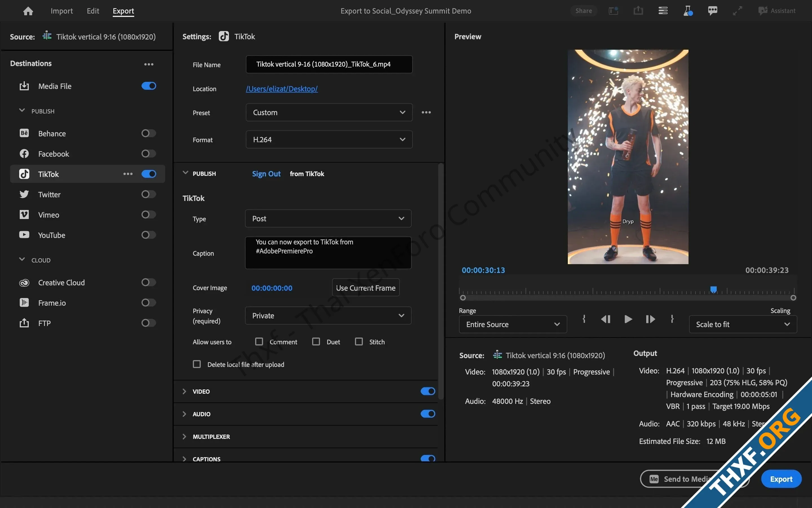Open the Type Post dropdown
812x508 pixels.
tap(328, 219)
